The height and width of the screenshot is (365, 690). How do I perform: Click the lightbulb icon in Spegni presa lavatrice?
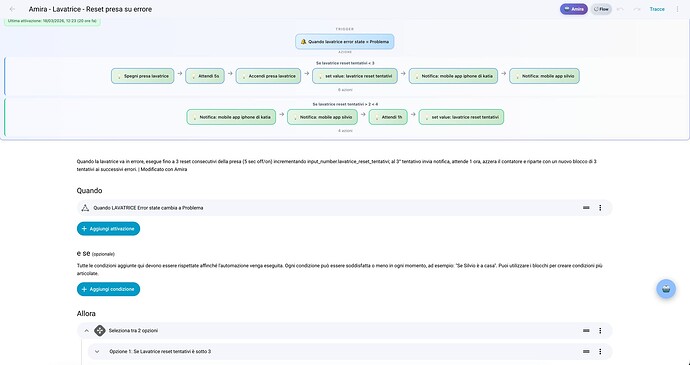click(119, 77)
